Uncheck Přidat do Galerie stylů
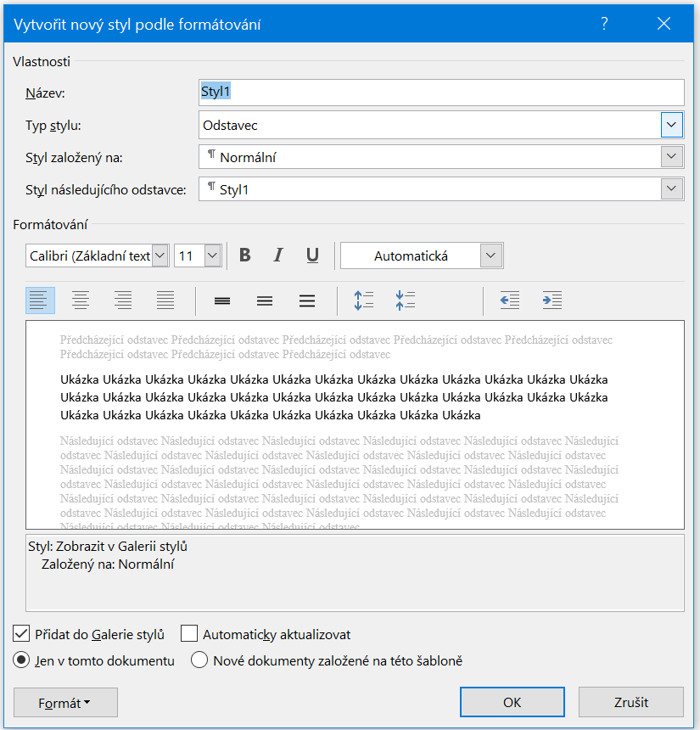Image resolution: width=700 pixels, height=730 pixels. pos(20,633)
